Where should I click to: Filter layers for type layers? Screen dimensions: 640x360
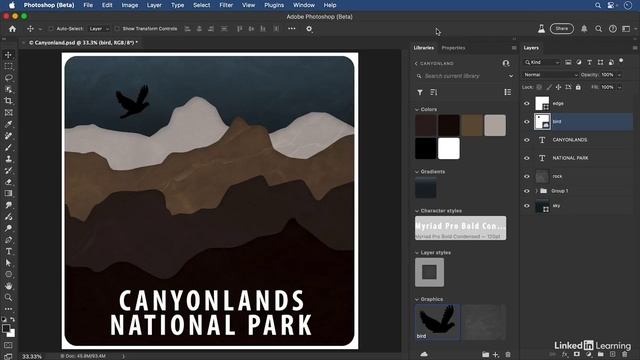[589, 62]
